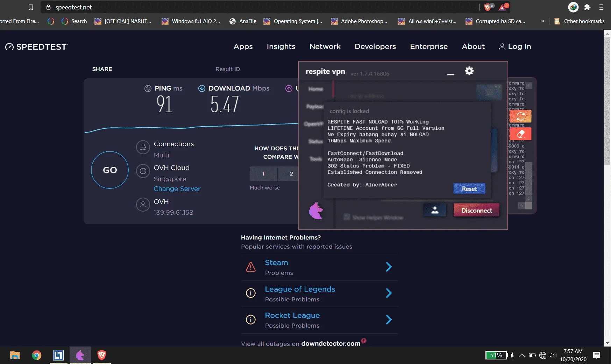Click the Reset button in config dialog
611x364 pixels.
(469, 189)
